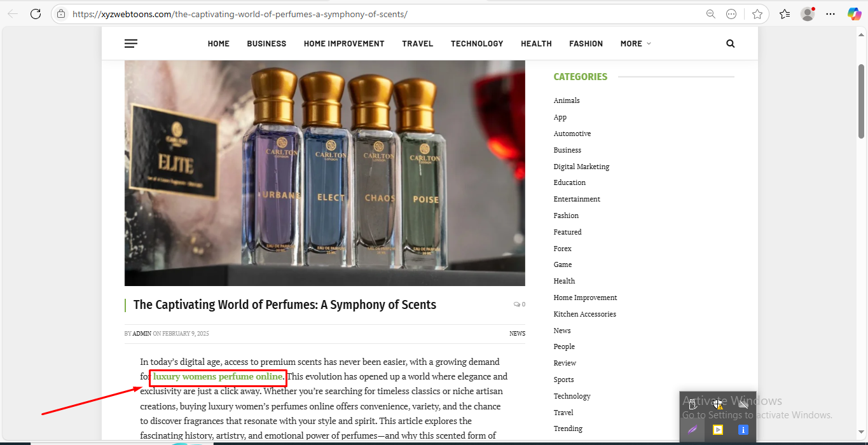The width and height of the screenshot is (868, 445).
Task: Expand the MORE navigation dropdown
Action: coord(635,44)
